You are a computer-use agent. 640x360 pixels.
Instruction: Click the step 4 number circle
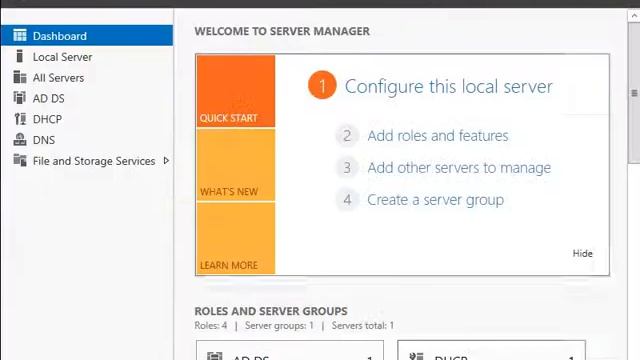347,200
